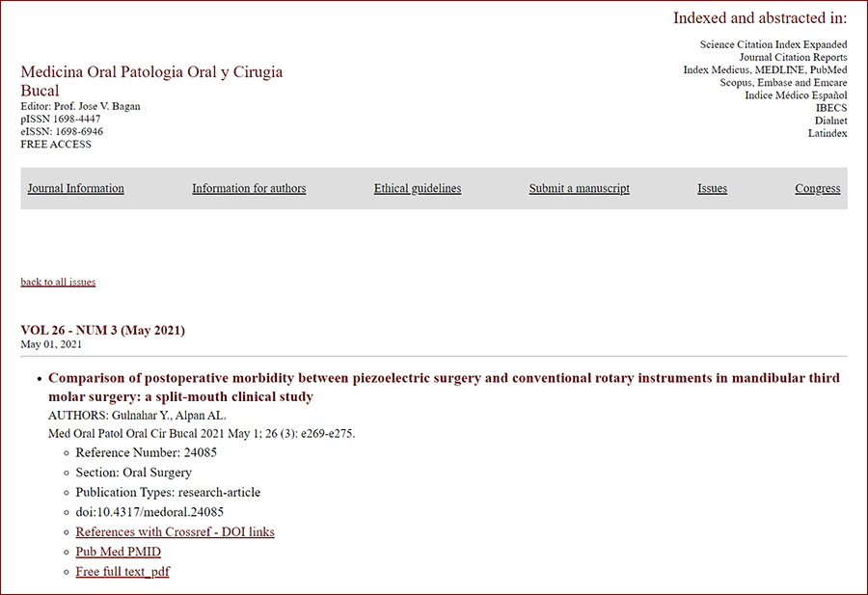
Task: Open the Issues navigation link
Action: [713, 188]
